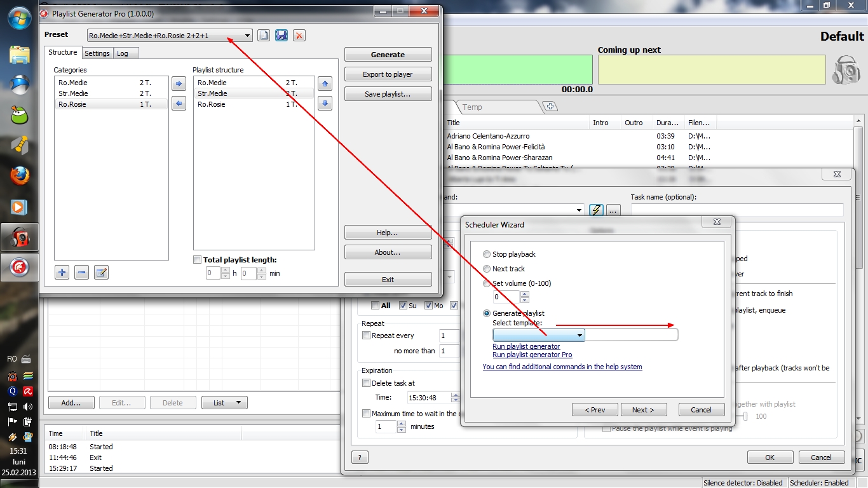Switch to the Settings tab
This screenshot has height=488, width=868.
[97, 53]
